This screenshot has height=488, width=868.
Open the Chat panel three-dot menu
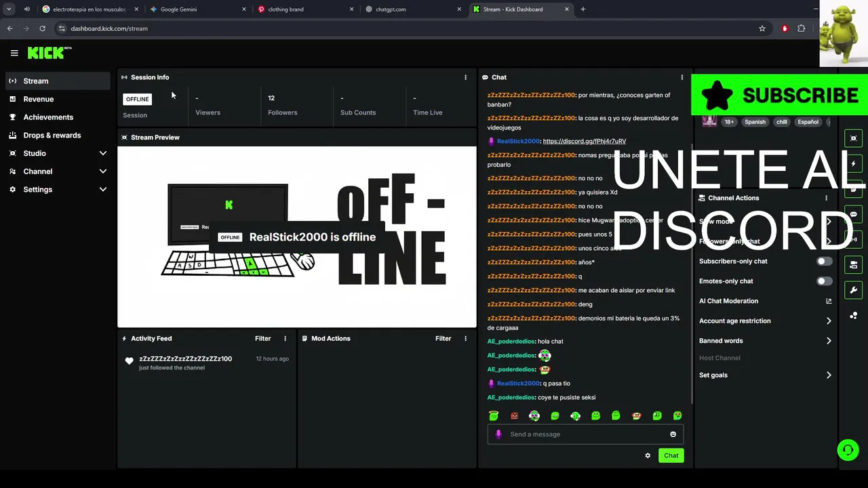682,77
